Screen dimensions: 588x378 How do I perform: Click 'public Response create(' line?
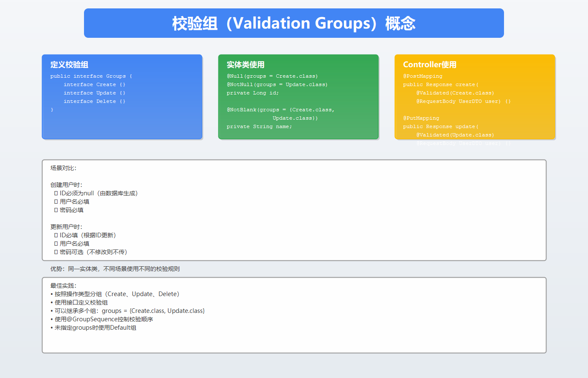(441, 84)
